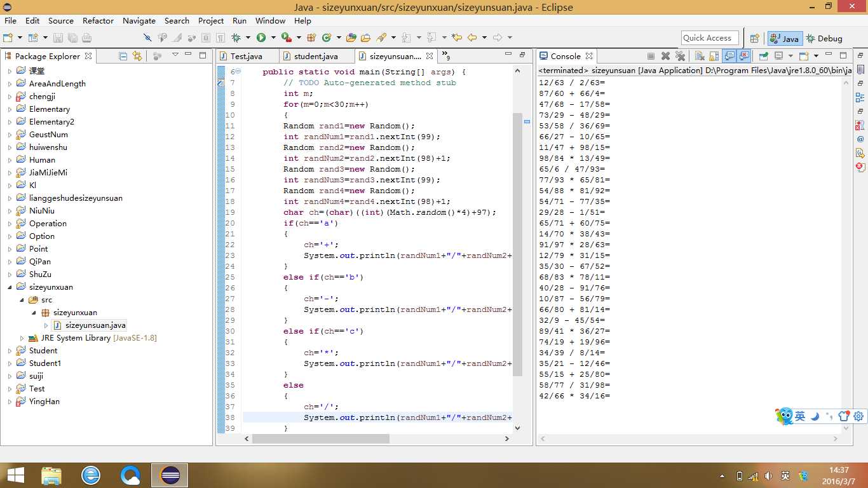This screenshot has width=868, height=488.
Task: Open the Package Explorer view menu triangle
Action: click(175, 55)
